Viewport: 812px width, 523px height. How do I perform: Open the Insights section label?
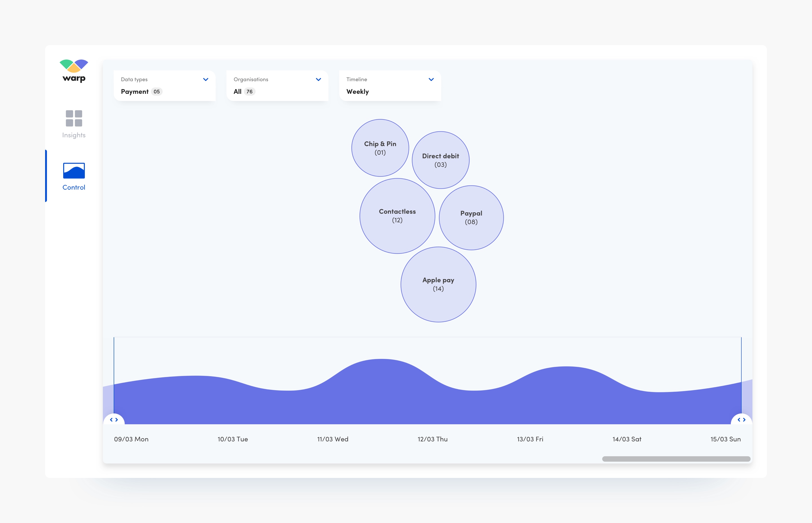click(74, 135)
